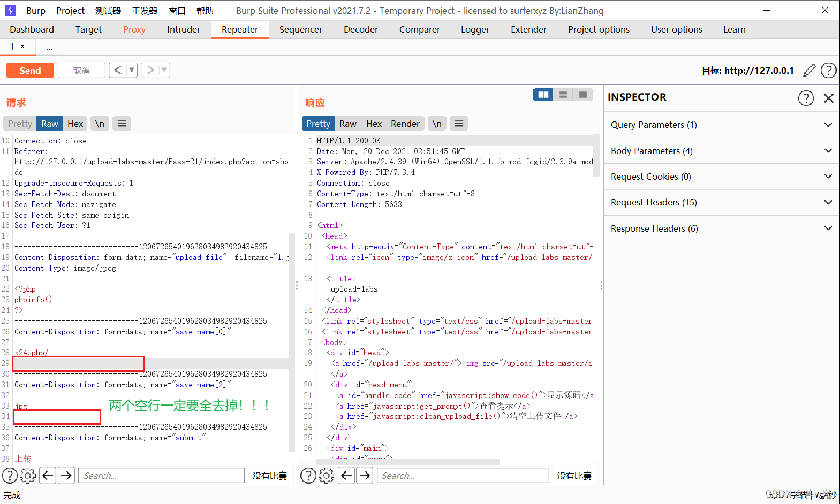Open previous history dropdown arrow
Viewport: 840px width, 504px height.
[132, 70]
